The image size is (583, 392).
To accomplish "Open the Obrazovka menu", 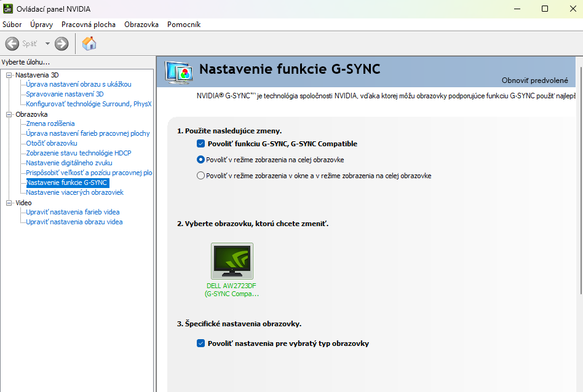I will click(x=141, y=25).
